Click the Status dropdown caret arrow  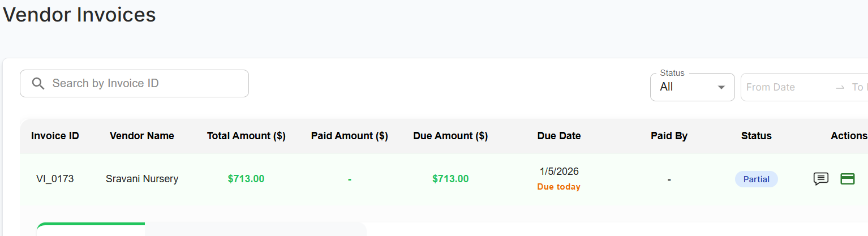tap(721, 87)
